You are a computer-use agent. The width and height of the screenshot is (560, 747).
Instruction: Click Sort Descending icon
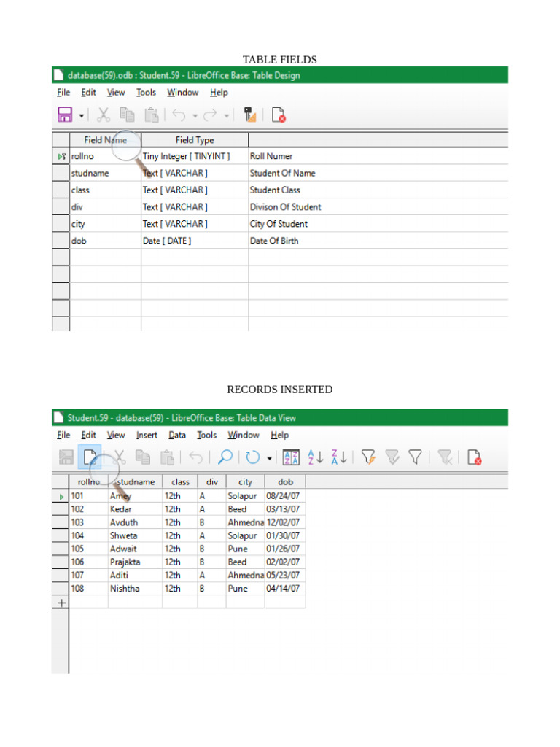tap(339, 457)
